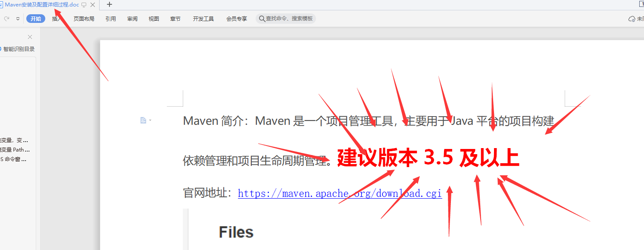Click the cloud sync status icon
This screenshot has height=250, width=644.
tap(632, 19)
